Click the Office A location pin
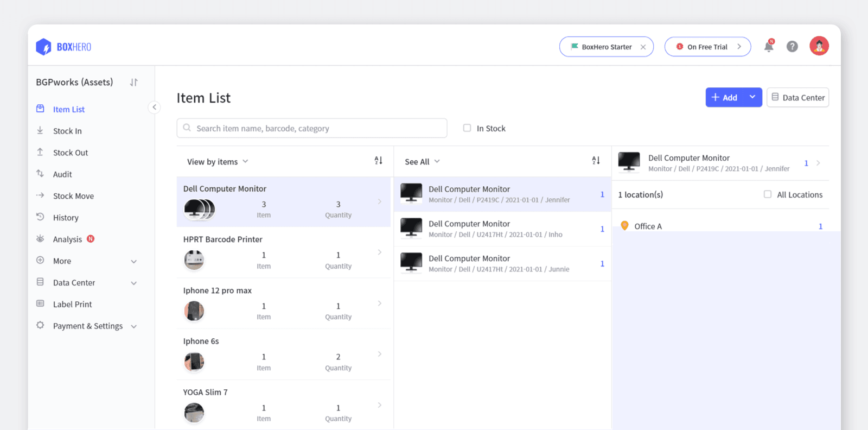This screenshot has width=868, height=430. click(624, 226)
